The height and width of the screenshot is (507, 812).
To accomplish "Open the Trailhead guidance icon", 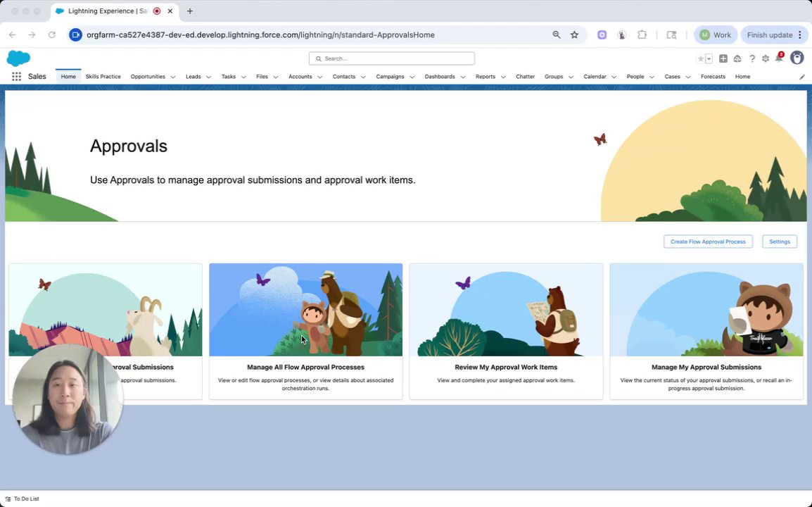I will (737, 58).
